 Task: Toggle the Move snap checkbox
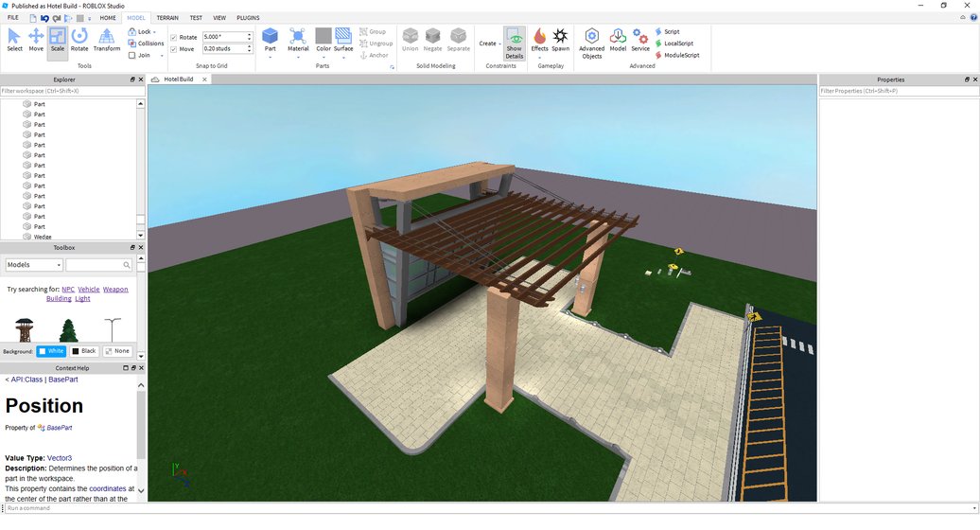174,49
